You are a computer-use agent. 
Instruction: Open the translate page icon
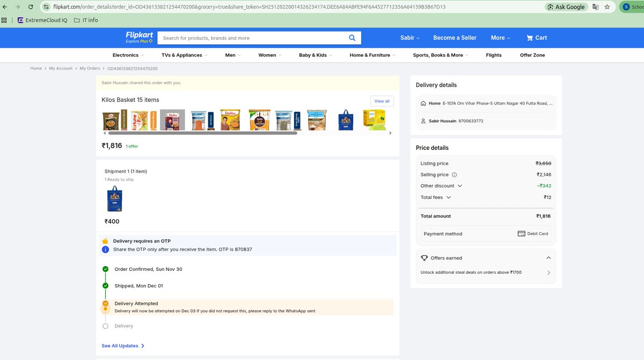point(596,7)
